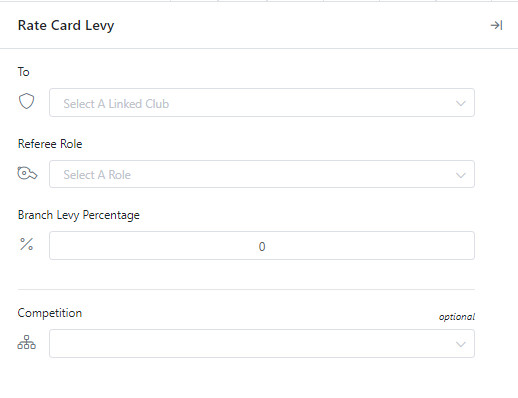Expand chevron in Referee Role field
The width and height of the screenshot is (518, 398).
[461, 175]
